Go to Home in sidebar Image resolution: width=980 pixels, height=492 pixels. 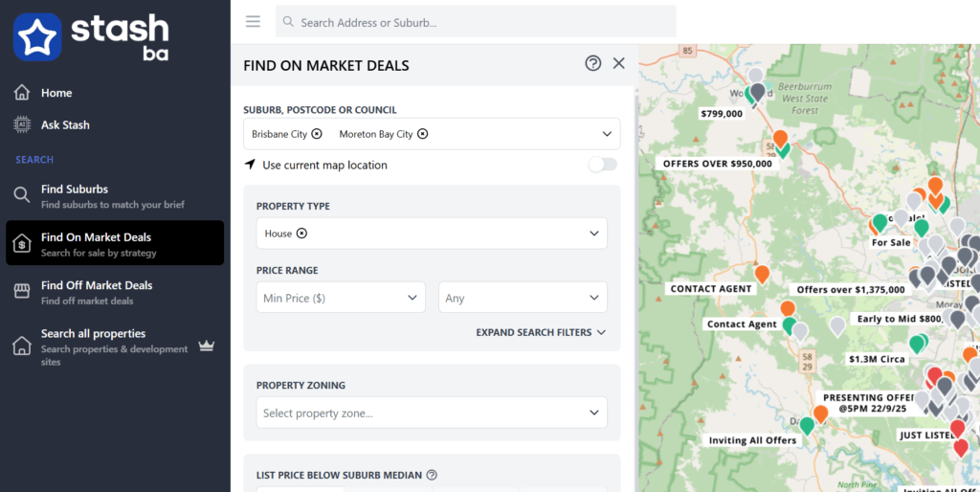click(56, 93)
